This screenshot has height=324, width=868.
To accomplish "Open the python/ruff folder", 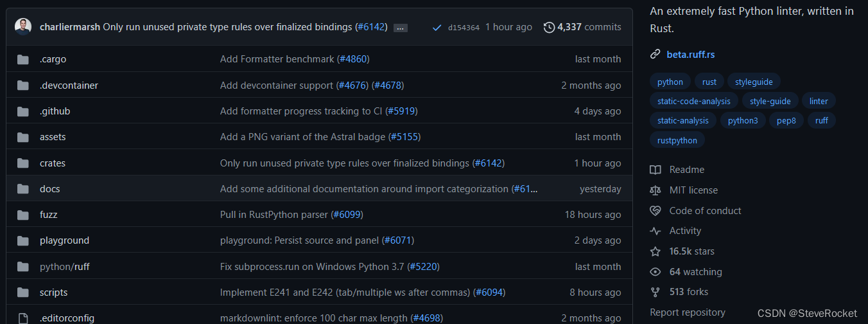I will pos(65,267).
